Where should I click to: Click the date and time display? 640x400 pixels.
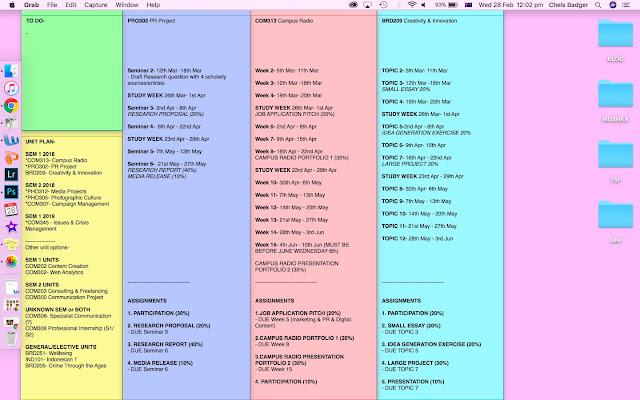tap(511, 5)
